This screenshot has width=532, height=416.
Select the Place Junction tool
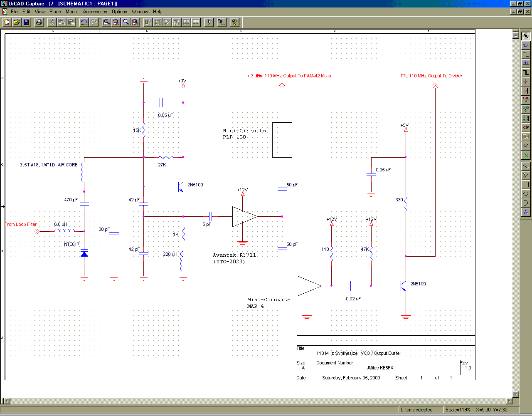[x=526, y=82]
